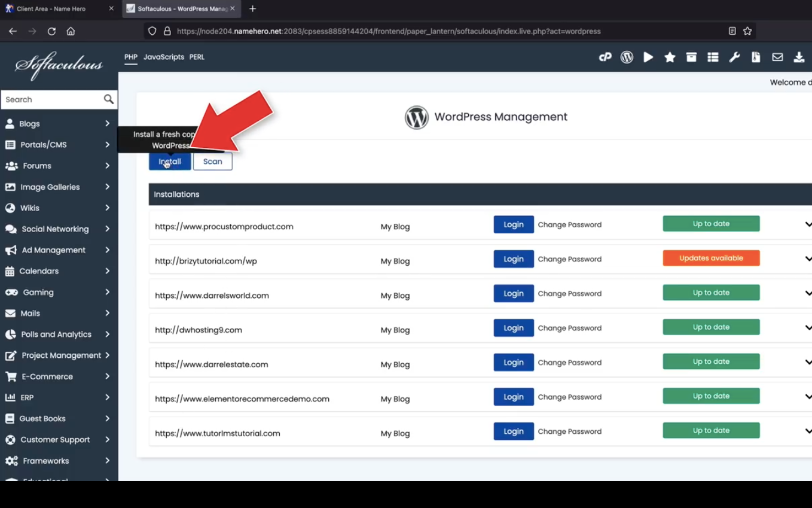Image resolution: width=812 pixels, height=508 pixels.
Task: Click the wrench settings icon in toolbar
Action: pyautogui.click(x=734, y=57)
